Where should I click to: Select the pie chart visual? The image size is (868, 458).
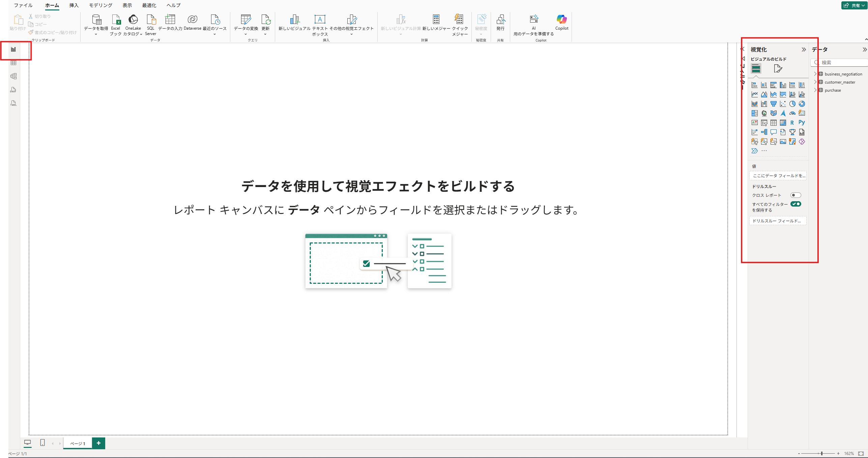[792, 104]
